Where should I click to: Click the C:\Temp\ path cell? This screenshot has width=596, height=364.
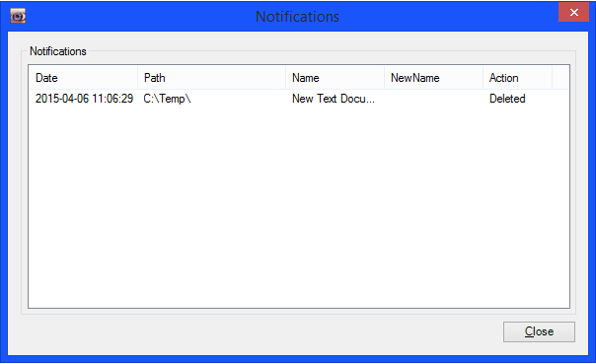click(167, 99)
